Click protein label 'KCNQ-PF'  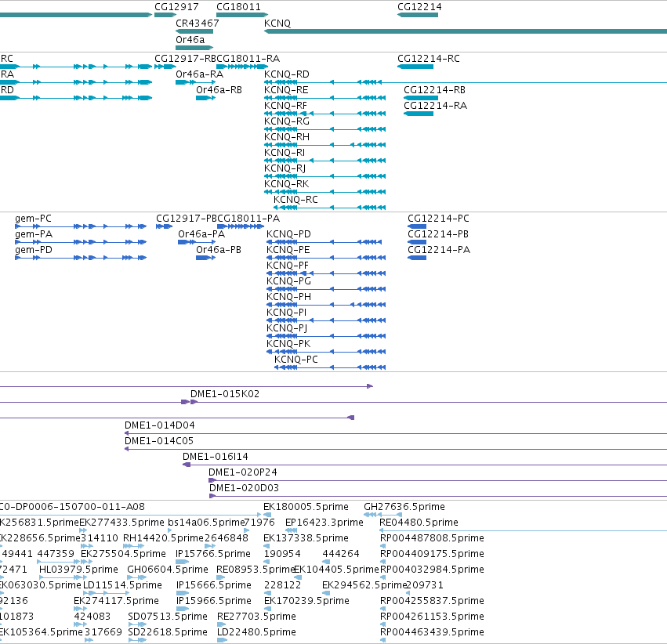click(x=288, y=266)
